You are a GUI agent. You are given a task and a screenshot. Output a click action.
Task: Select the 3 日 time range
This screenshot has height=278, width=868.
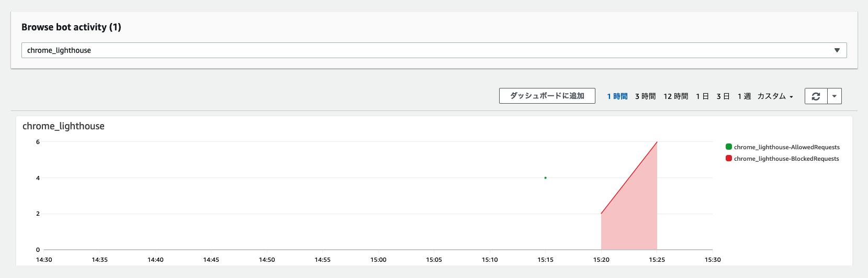coord(723,96)
